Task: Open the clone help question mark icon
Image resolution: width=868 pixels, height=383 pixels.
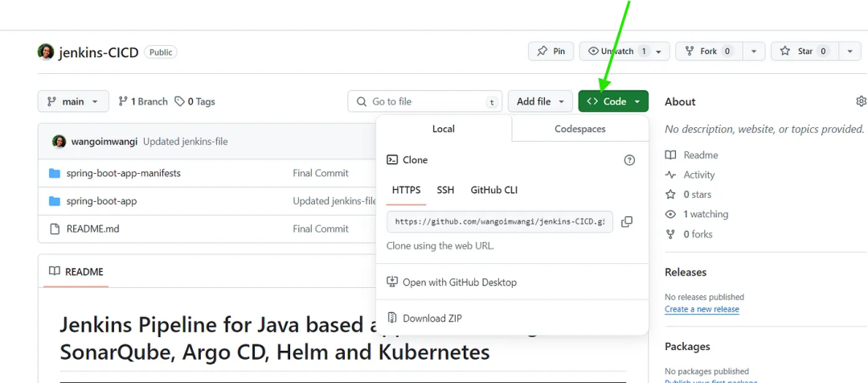Action: [x=629, y=160]
